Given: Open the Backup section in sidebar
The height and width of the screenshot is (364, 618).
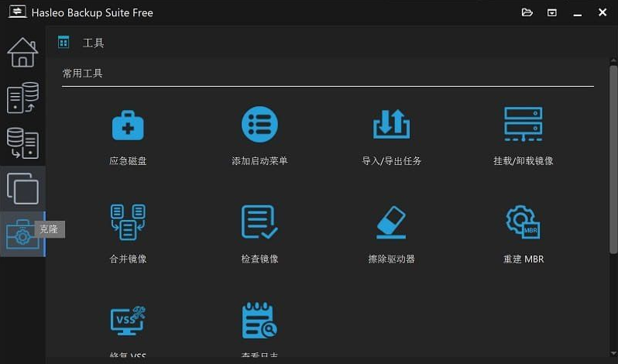Looking at the screenshot, I should pyautogui.click(x=22, y=98).
